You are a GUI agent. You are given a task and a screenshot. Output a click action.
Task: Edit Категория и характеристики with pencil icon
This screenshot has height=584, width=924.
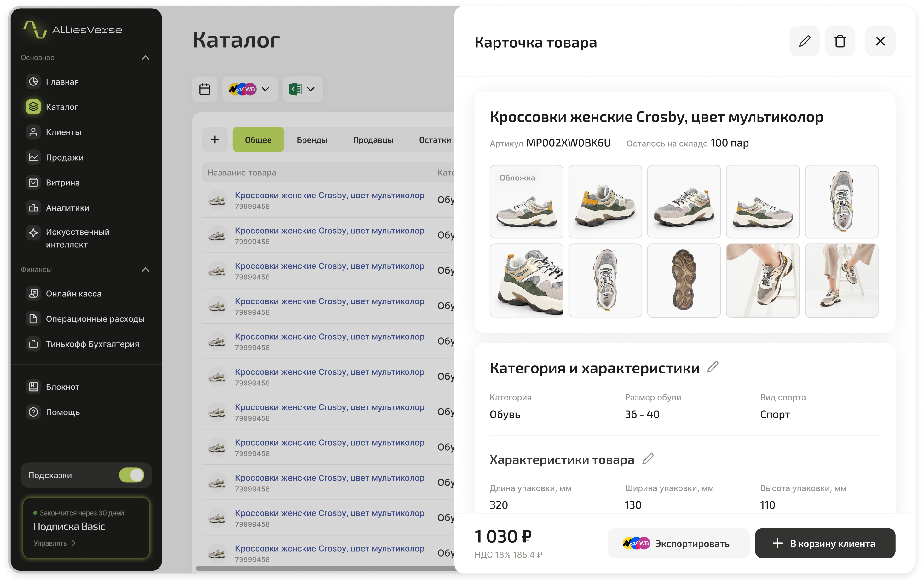pos(713,367)
